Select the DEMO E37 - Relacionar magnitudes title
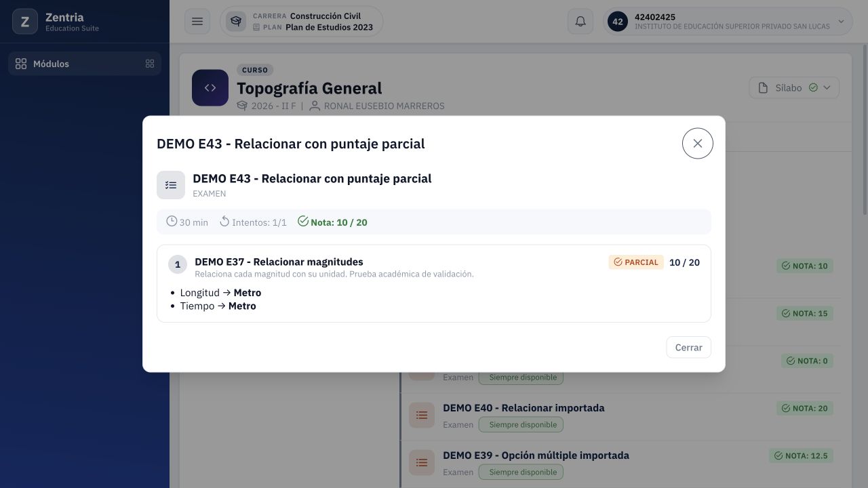The width and height of the screenshot is (868, 488). click(x=279, y=262)
